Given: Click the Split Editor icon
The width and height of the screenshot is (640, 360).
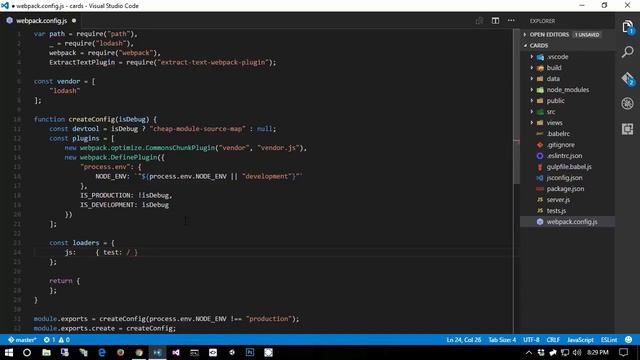Looking at the screenshot, I should [495, 20].
